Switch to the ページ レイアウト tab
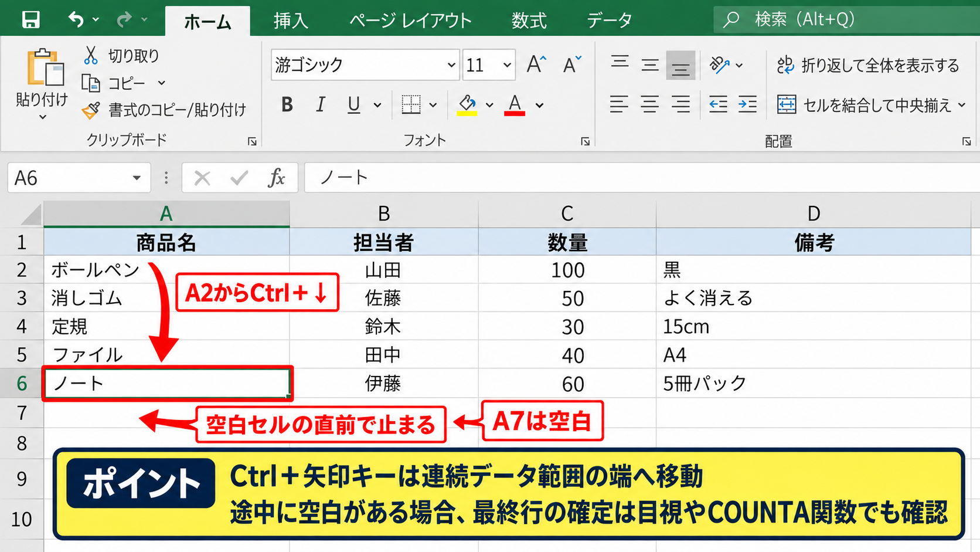 click(410, 21)
